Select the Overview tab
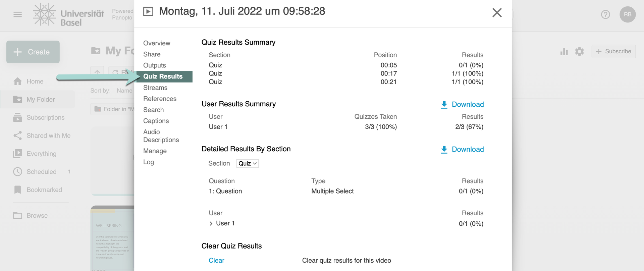The width and height of the screenshot is (644, 271). [x=157, y=43]
